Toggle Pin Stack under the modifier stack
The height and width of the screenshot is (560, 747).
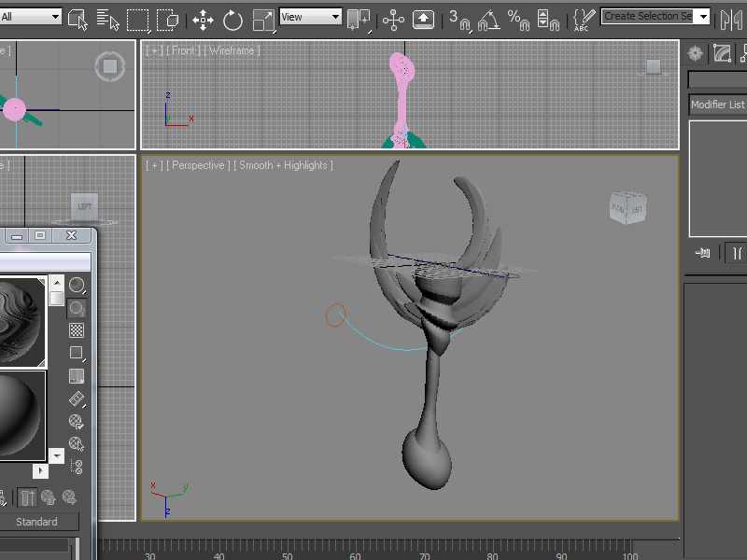(703, 253)
